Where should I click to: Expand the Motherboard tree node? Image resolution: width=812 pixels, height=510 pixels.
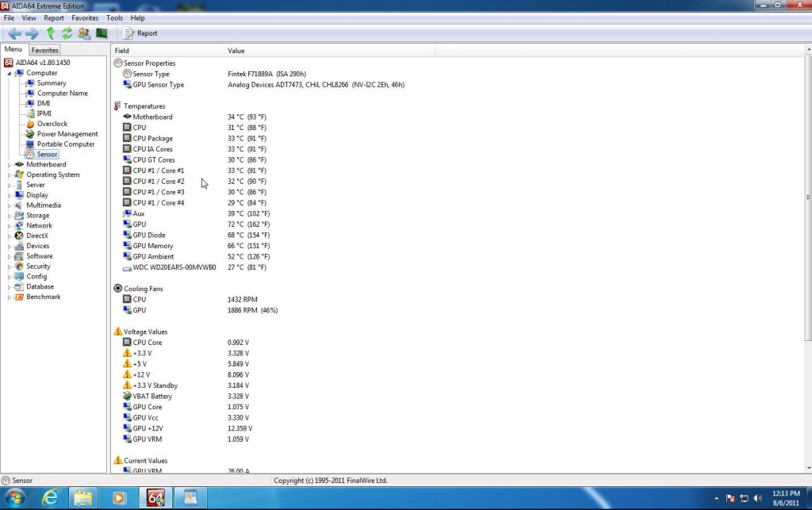click(x=10, y=165)
